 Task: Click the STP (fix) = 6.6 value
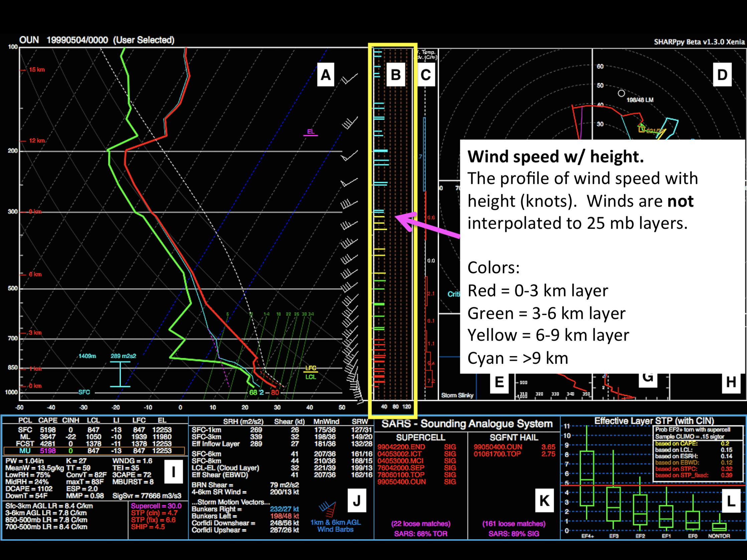[x=153, y=520]
